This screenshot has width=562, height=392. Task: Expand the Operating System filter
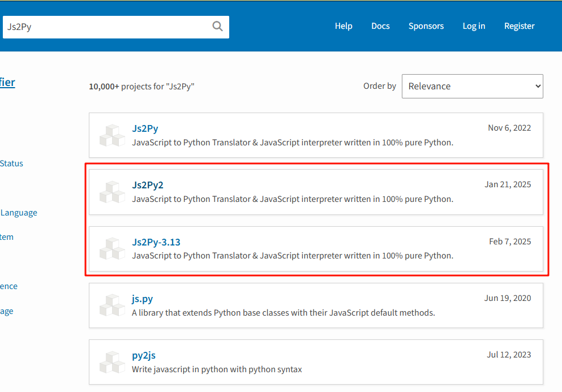click(x=6, y=236)
